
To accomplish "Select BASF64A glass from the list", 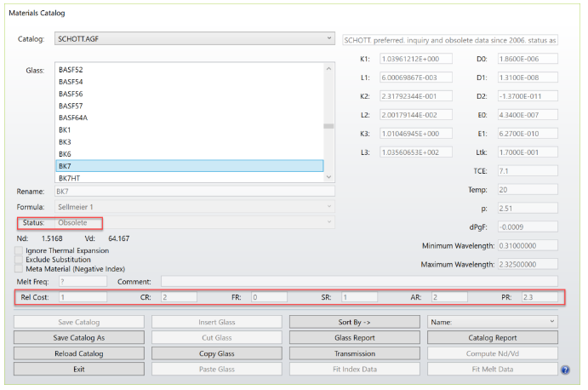I will [x=189, y=118].
